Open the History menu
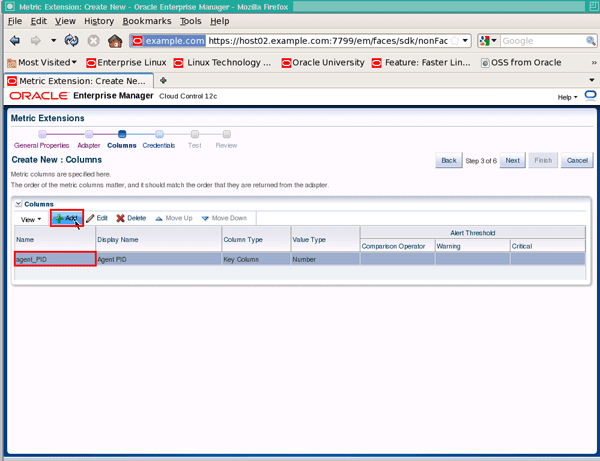 pyautogui.click(x=99, y=21)
